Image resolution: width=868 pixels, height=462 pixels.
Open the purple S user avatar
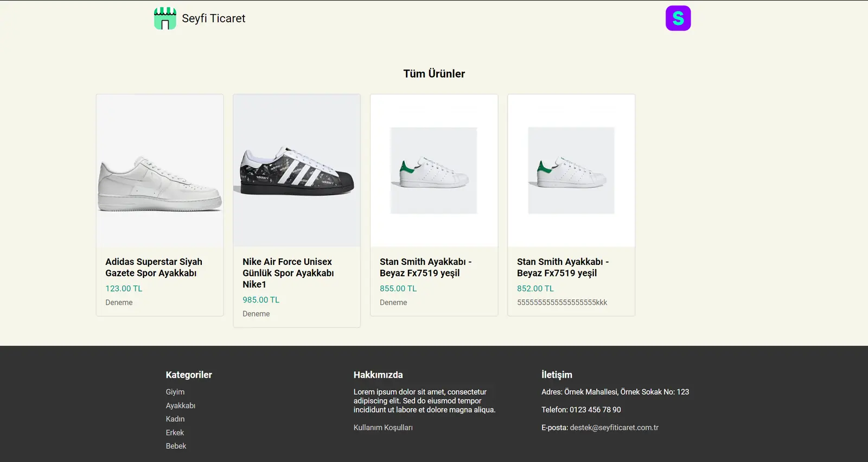(x=678, y=18)
